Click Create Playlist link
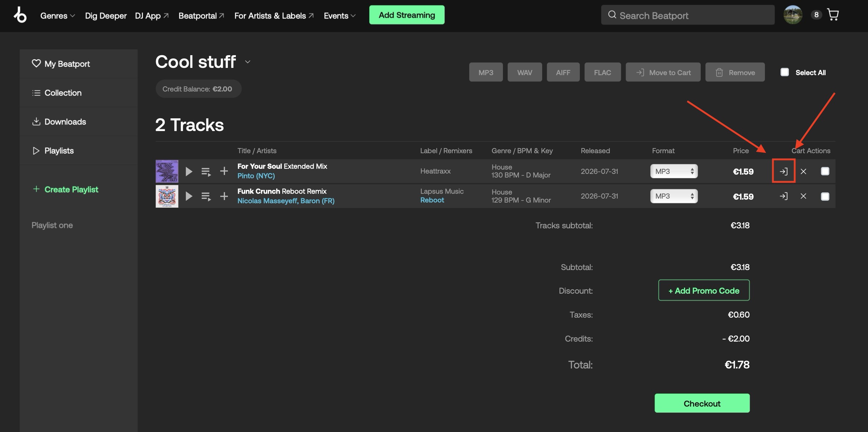Viewport: 868px width, 432px height. 71,189
